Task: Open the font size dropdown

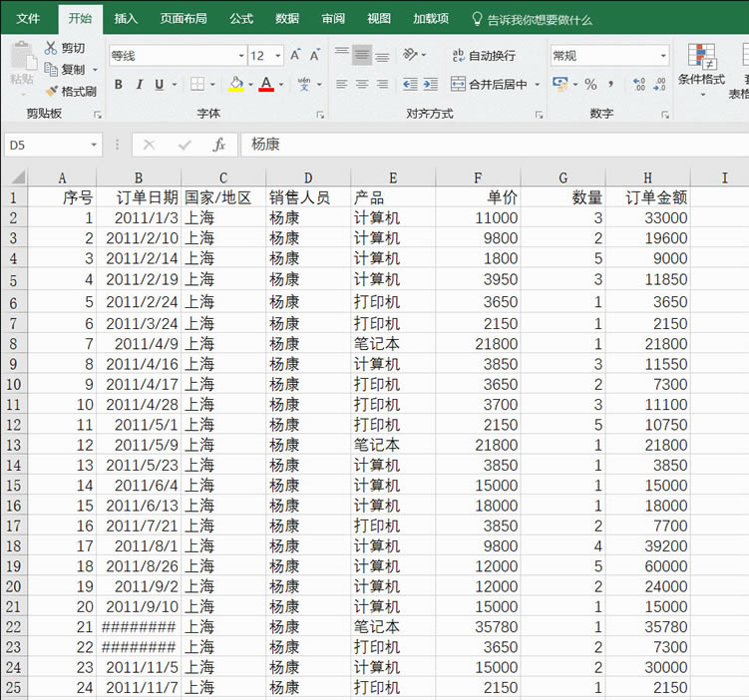Action: point(277,56)
